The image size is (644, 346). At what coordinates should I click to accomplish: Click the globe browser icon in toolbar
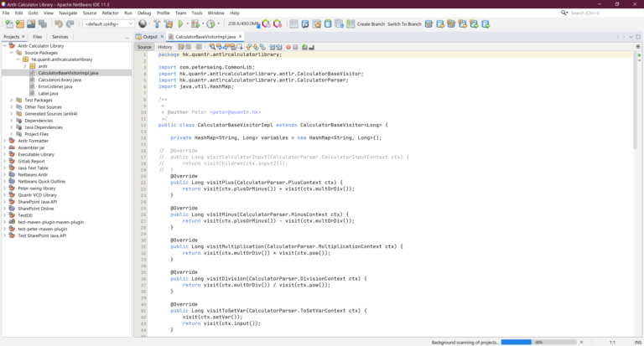(143, 23)
